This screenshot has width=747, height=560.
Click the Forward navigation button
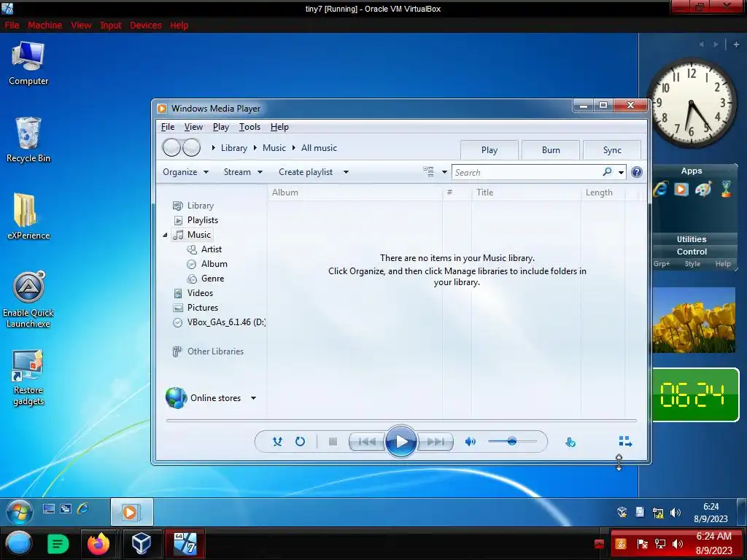tap(192, 147)
